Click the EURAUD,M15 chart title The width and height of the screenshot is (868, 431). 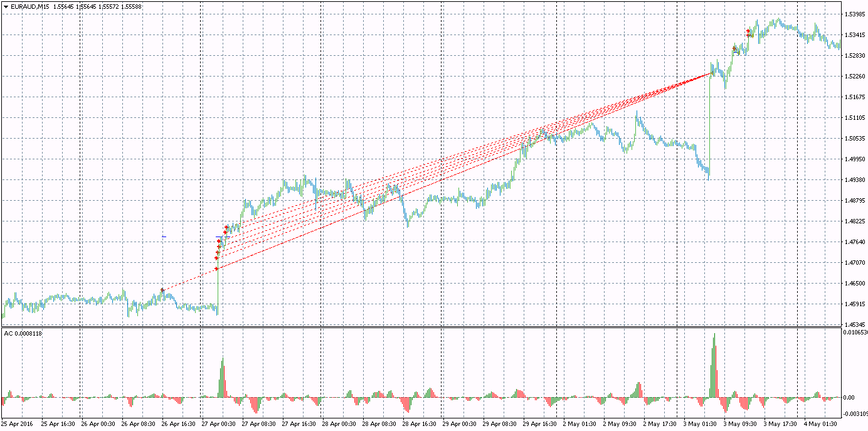point(30,6)
